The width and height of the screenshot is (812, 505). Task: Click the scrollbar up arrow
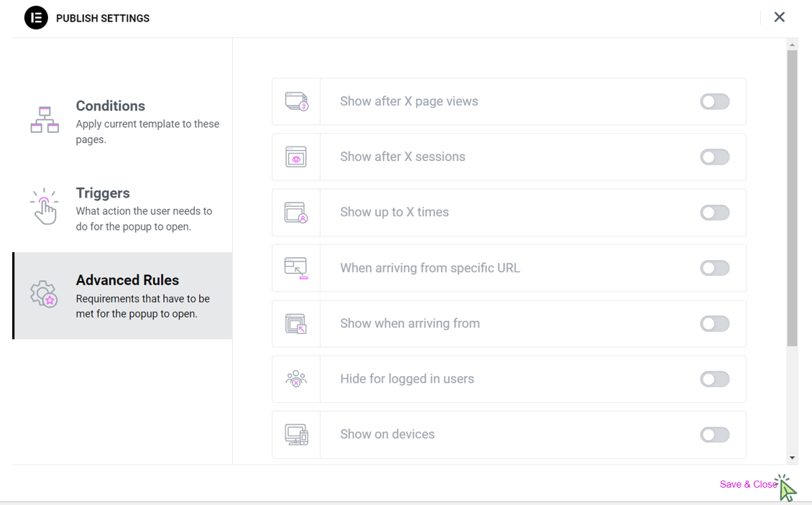[x=792, y=45]
